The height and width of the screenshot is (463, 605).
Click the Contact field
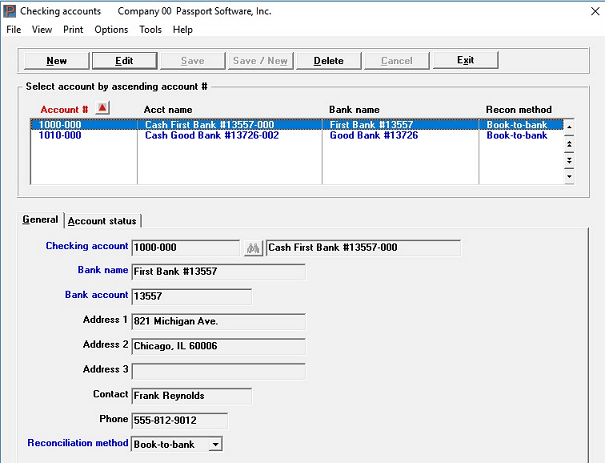point(192,396)
